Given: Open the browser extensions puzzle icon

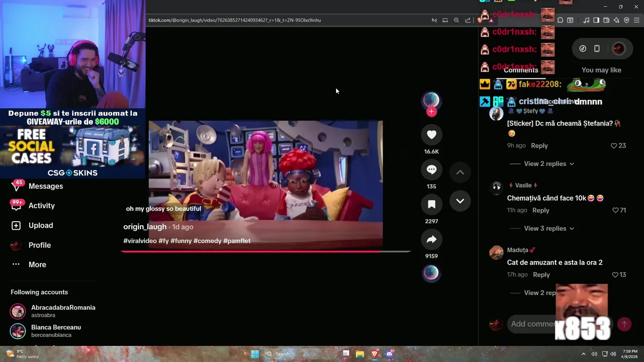Looking at the screenshot, I should [560, 20].
